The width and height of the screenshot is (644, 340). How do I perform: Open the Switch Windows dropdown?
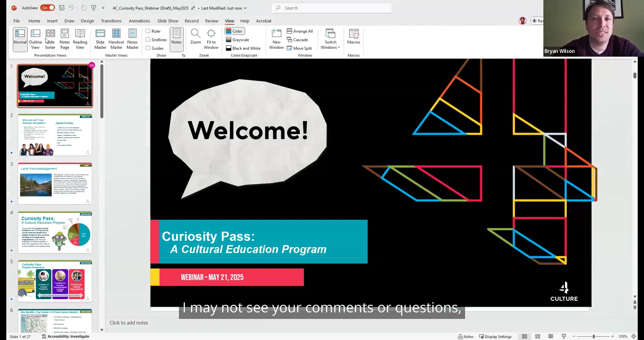click(330, 40)
